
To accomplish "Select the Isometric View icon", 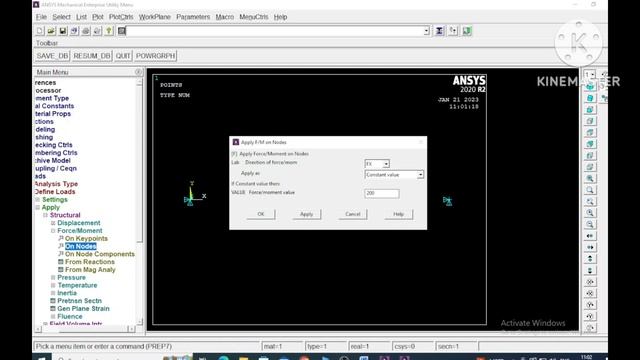I will (x=590, y=87).
